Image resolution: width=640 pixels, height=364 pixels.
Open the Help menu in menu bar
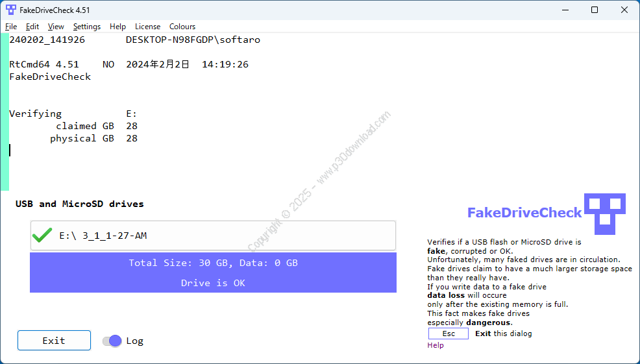118,27
